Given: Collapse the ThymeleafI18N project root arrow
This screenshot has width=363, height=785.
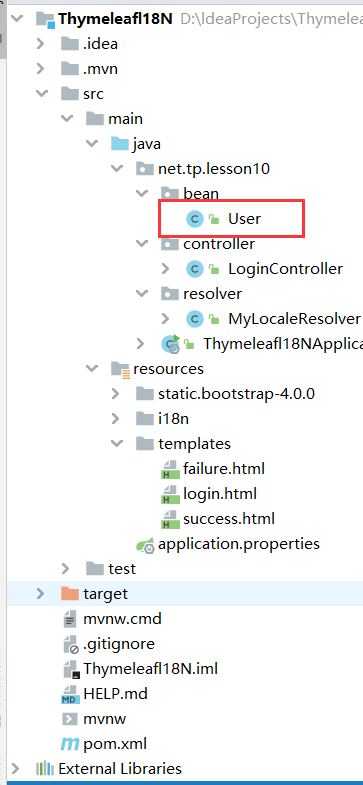Looking at the screenshot, I should 17,19.
